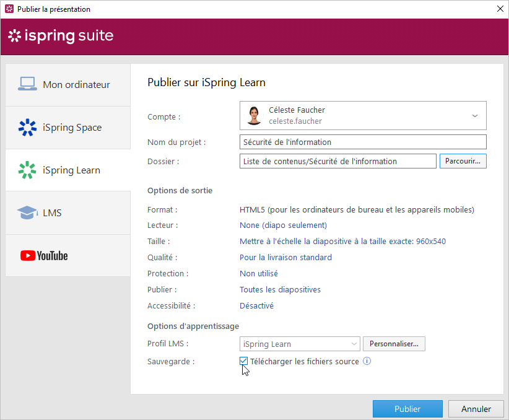This screenshot has height=420, width=509.
Task: Click the Désactivé accessibility link
Action: [256, 305]
